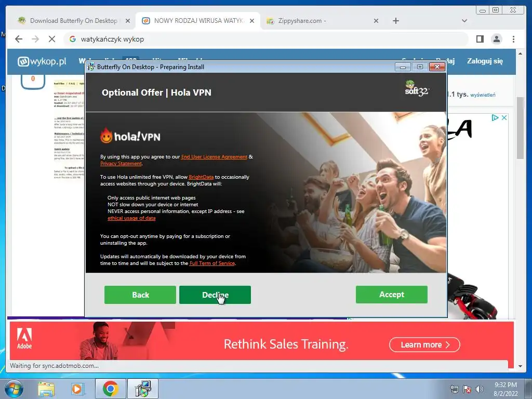Open the Action Center flag icon
This screenshot has width=532, height=399.
click(x=467, y=390)
